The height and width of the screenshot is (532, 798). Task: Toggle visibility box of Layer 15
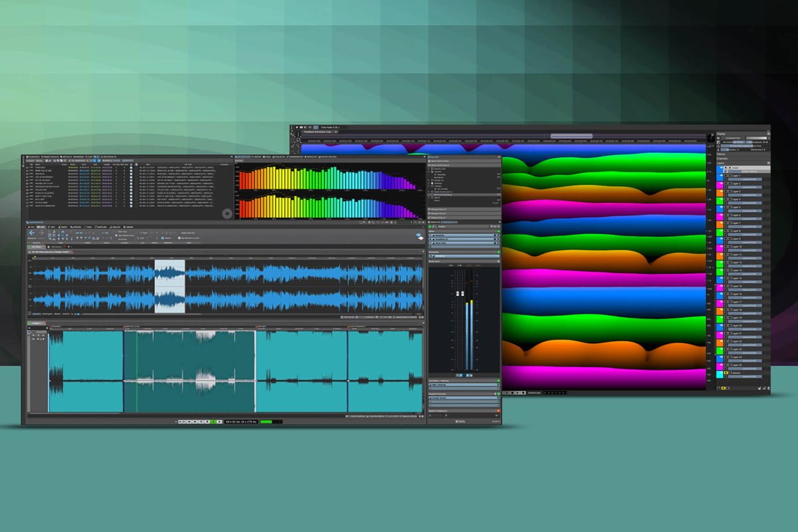point(726,286)
